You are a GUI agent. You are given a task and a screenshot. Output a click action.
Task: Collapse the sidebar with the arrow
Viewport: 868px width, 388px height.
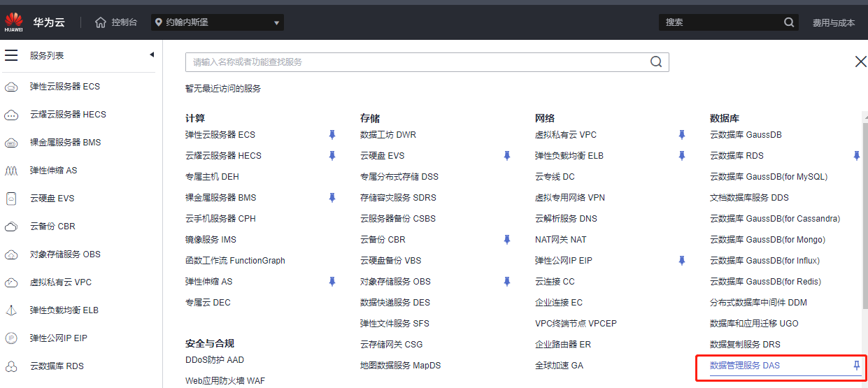click(x=152, y=55)
